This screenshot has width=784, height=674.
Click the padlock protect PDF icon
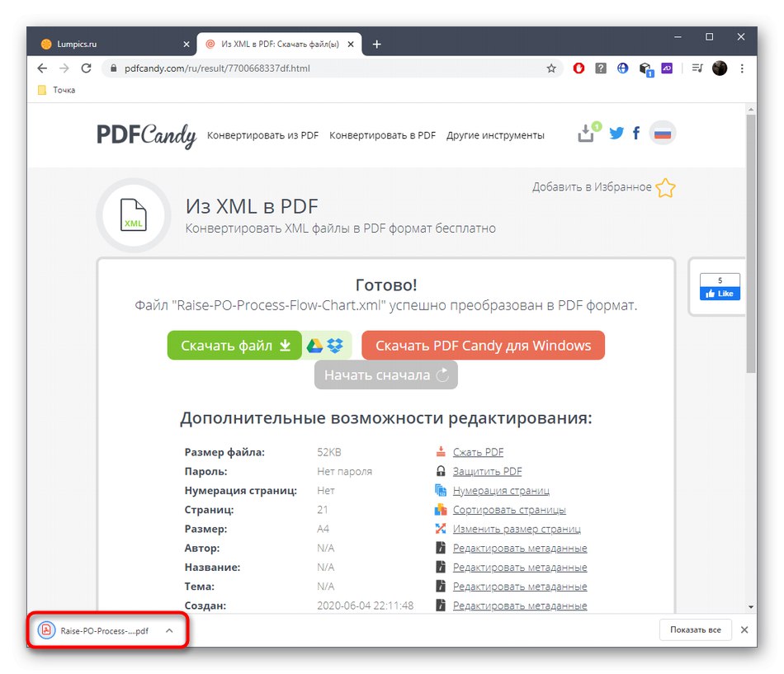tap(441, 471)
